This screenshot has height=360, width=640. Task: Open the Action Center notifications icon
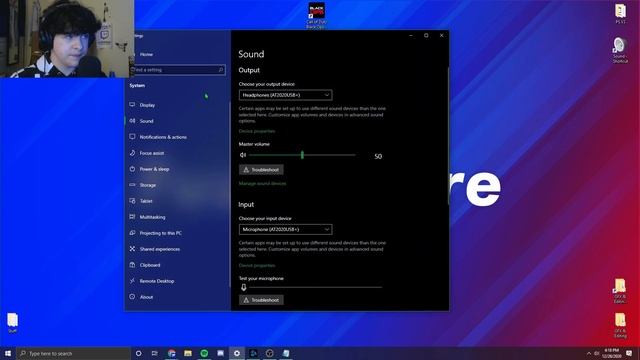tap(629, 353)
